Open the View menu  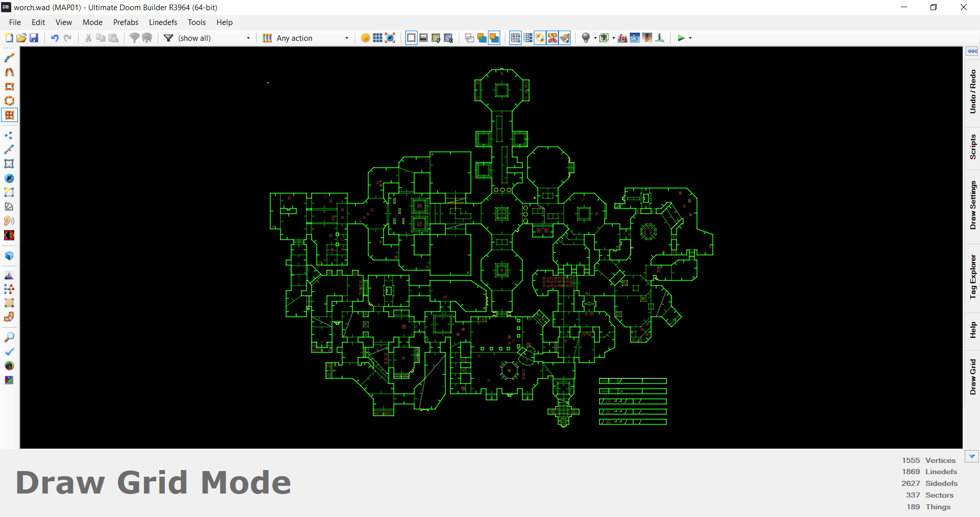64,22
